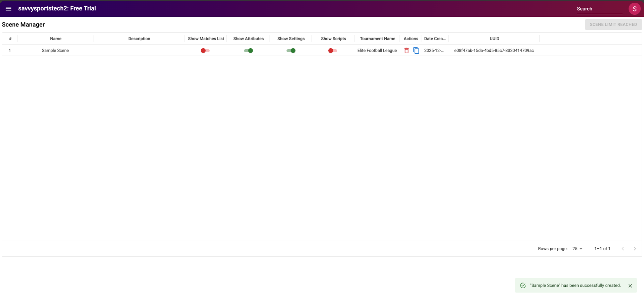The height and width of the screenshot is (295, 644).
Task: Sort by Date Created column header
Action: click(435, 39)
